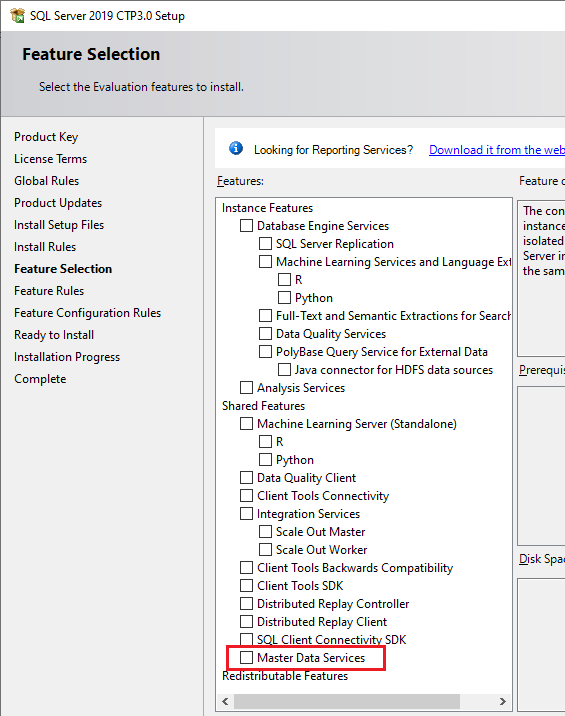Click the Install Setup Files step
Screen dimensions: 565x716
59,225
